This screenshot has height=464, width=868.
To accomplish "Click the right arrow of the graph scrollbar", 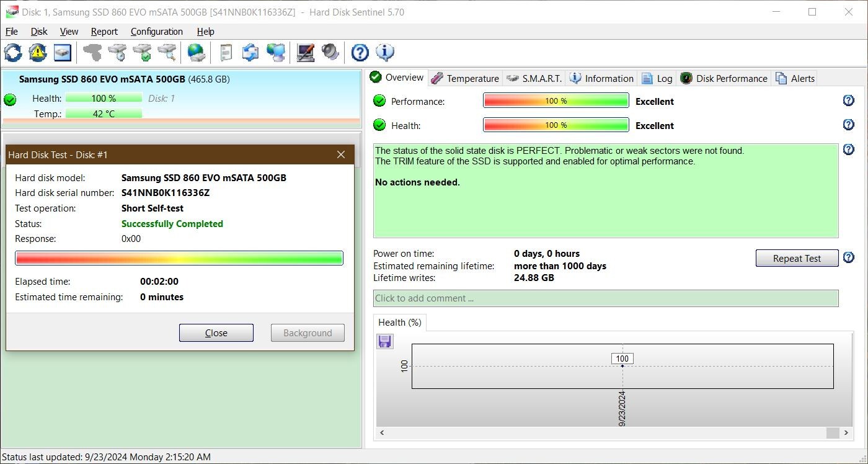I will pyautogui.click(x=847, y=433).
